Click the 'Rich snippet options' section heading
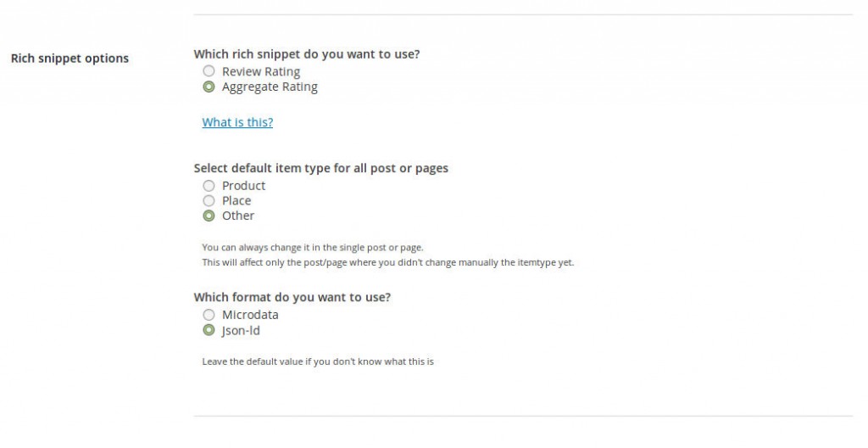Image resolution: width=868 pixels, height=448 pixels. click(x=70, y=59)
